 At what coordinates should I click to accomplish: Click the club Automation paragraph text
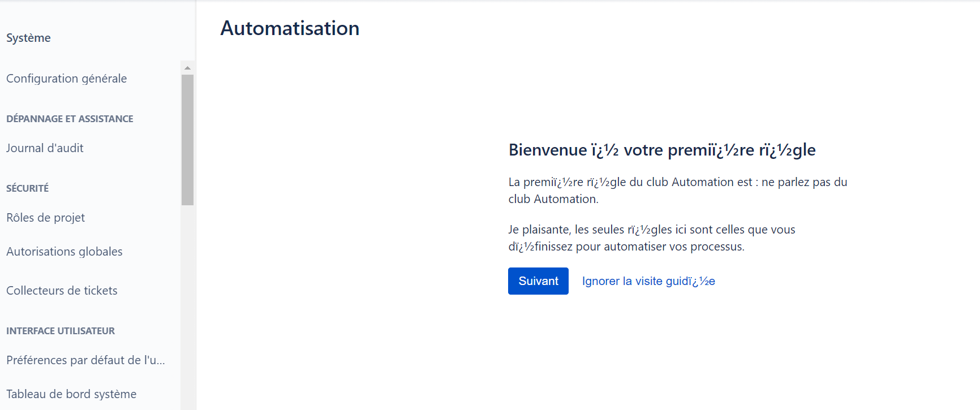(678, 191)
